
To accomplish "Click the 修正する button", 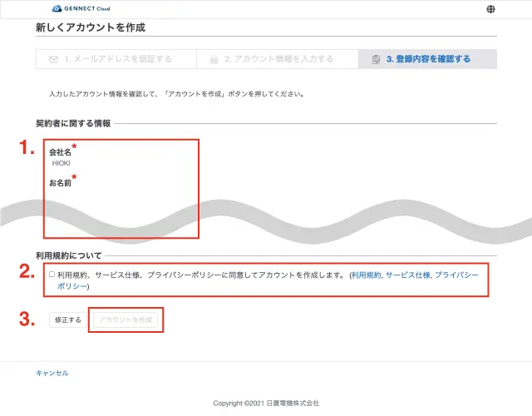I will tap(68, 319).
